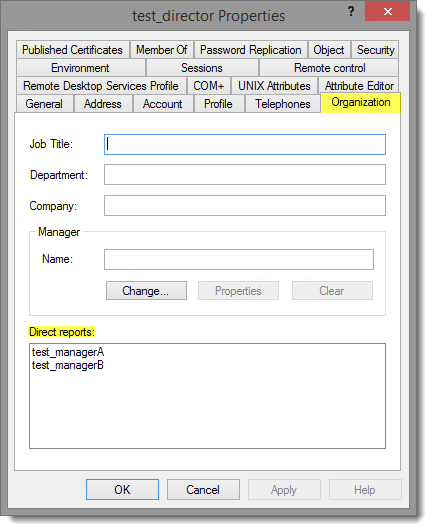Dismiss dialog with Cancel button

(x=203, y=490)
